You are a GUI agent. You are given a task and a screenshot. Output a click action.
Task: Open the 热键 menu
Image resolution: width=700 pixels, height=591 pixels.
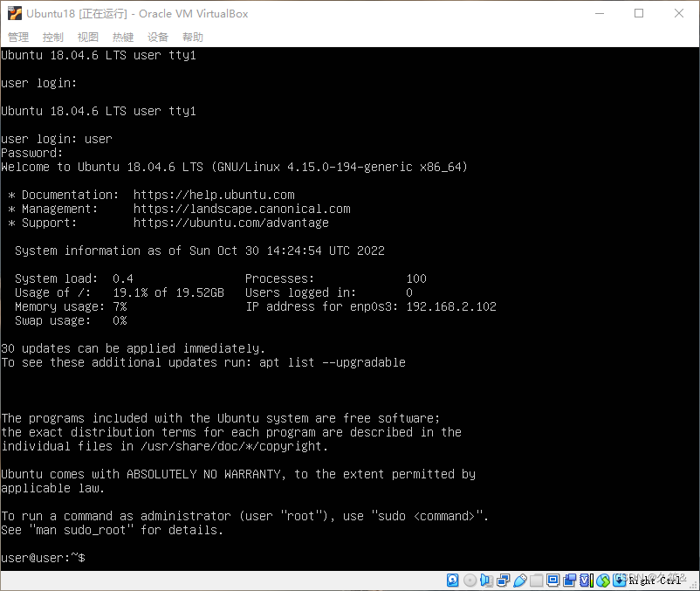click(x=123, y=37)
